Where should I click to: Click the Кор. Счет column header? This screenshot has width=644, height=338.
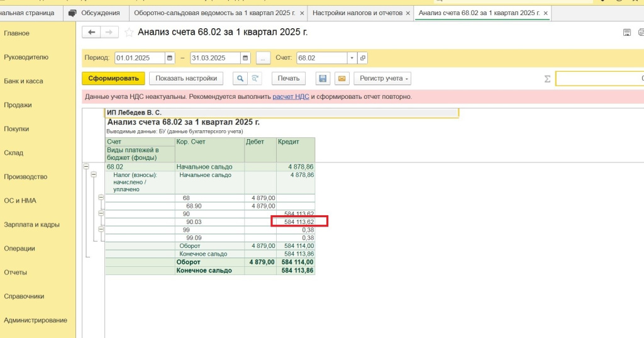click(x=210, y=150)
